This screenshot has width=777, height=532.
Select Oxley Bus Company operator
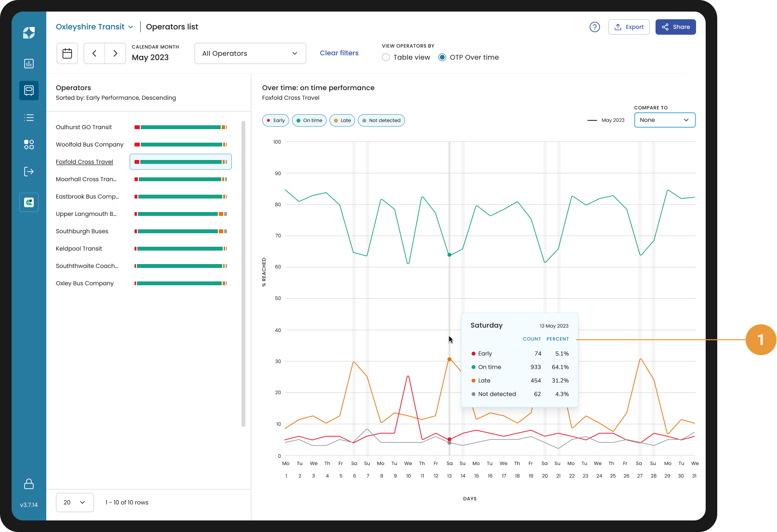pos(85,283)
